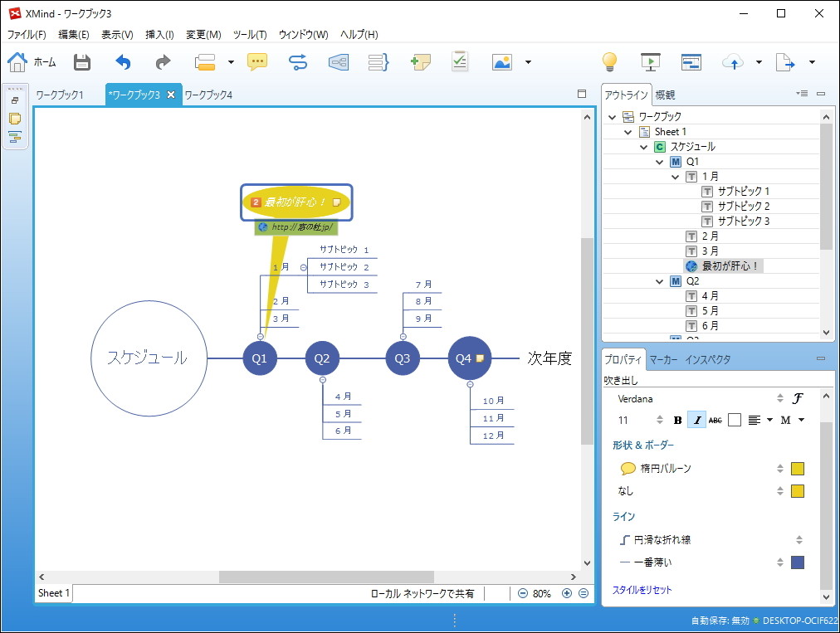Zoom in using the plus control on the status bar
840x633 pixels.
coord(567,593)
